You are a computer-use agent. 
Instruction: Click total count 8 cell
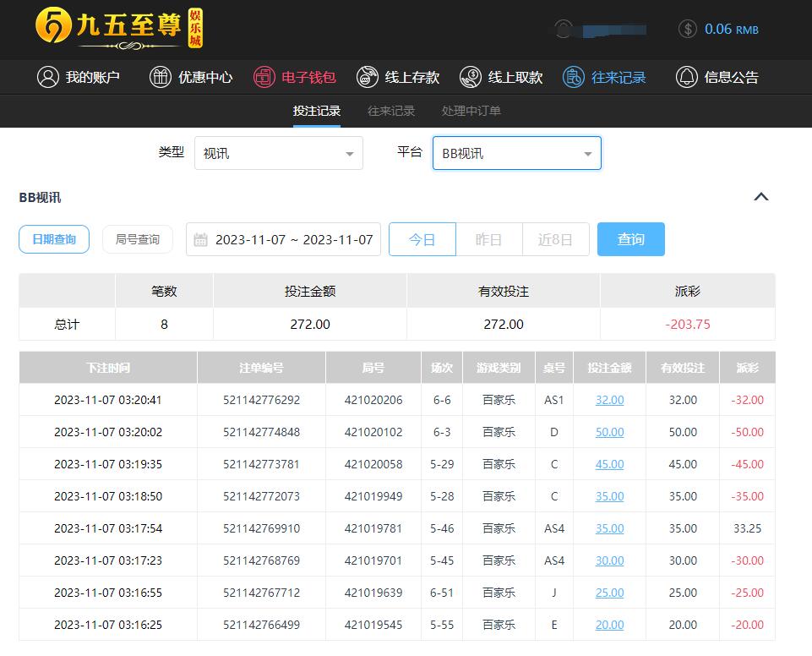[x=164, y=325]
